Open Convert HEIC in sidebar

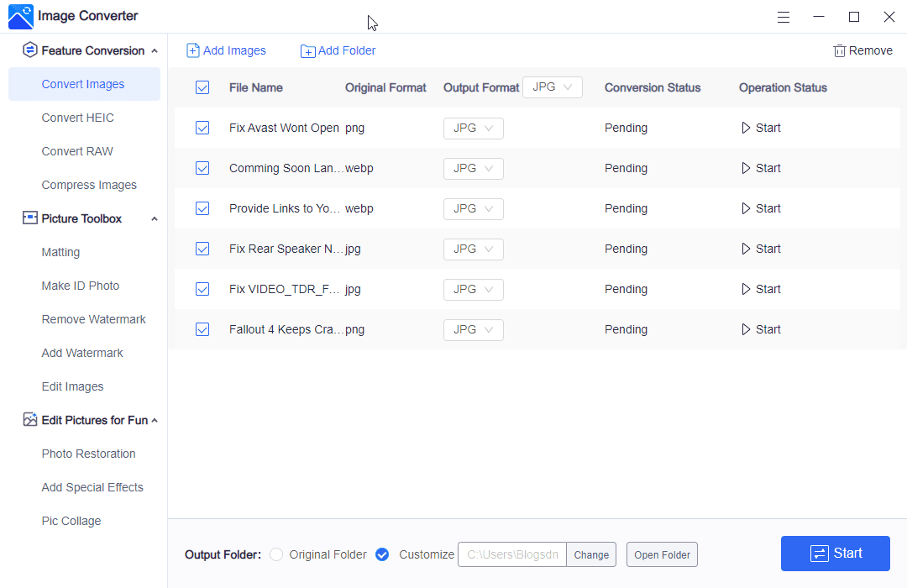(x=77, y=118)
